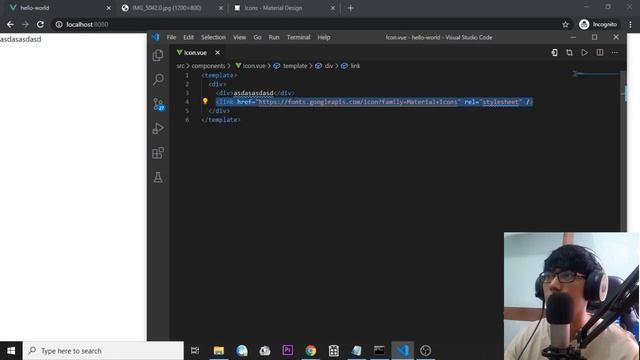The image size is (640, 360).
Task: Split the editor to the right
Action: pyautogui.click(x=600, y=53)
